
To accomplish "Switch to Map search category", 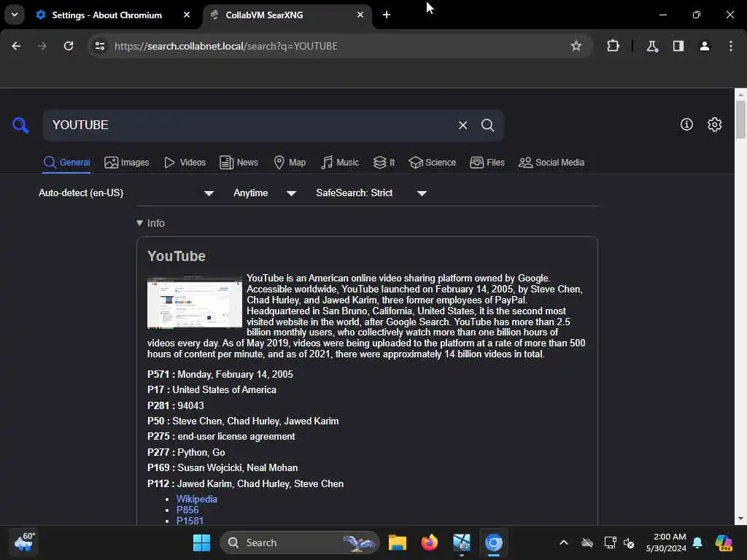I will tap(290, 163).
